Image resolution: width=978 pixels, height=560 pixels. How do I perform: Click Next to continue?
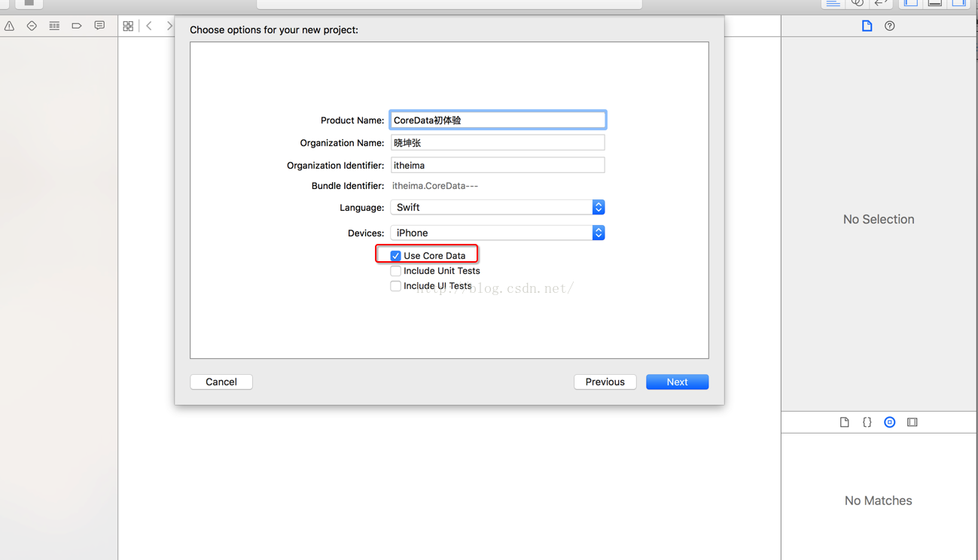point(678,382)
